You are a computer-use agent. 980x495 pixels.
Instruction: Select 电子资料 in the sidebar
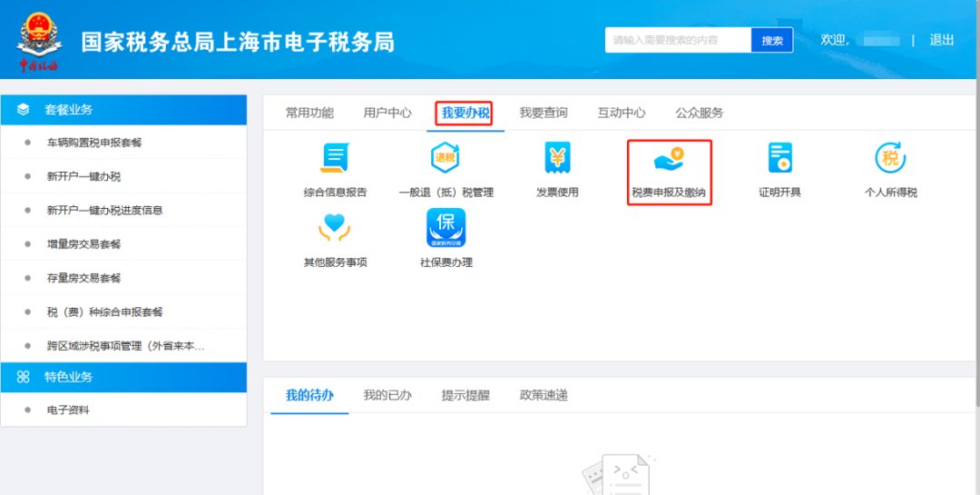[68, 410]
